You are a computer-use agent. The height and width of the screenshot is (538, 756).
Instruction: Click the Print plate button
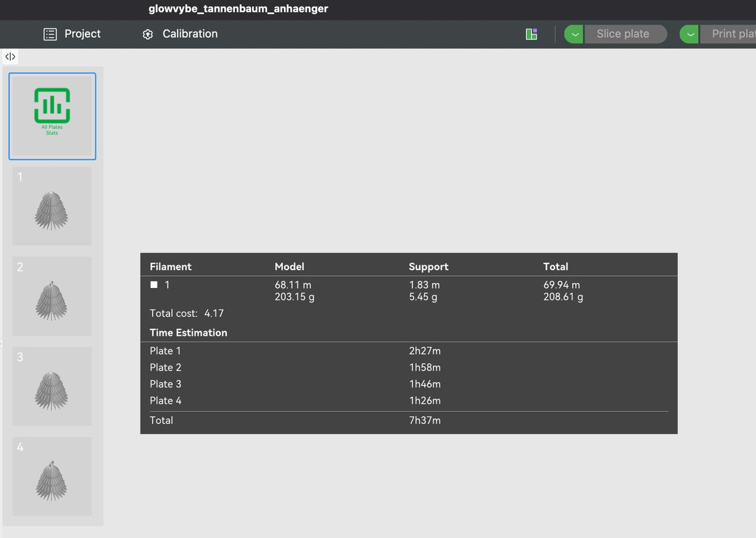click(728, 34)
